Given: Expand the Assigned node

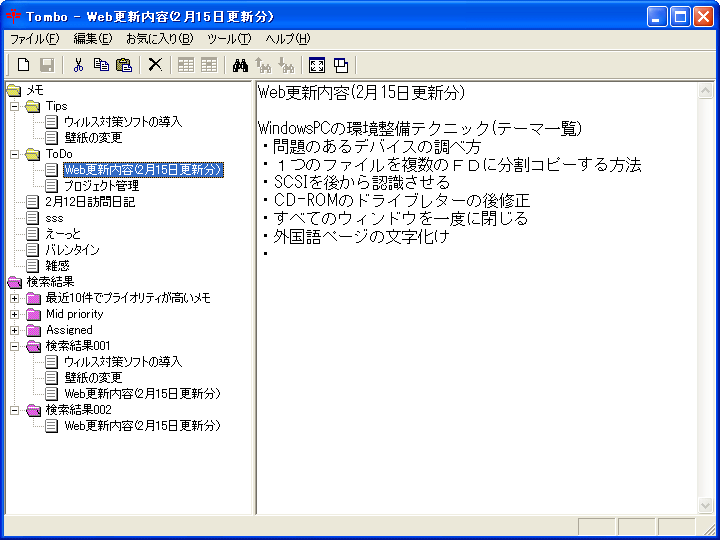Looking at the screenshot, I should click(x=15, y=330).
